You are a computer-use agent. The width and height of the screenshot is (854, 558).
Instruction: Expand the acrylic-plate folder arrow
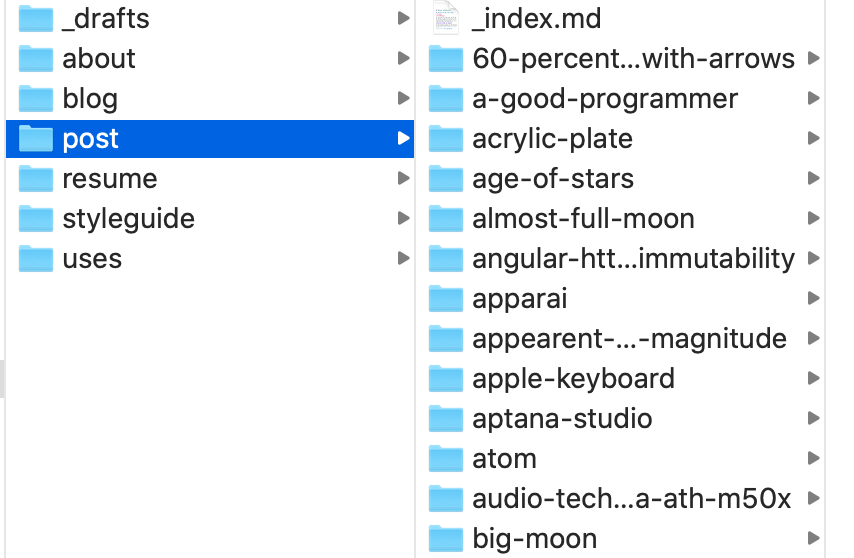(x=814, y=138)
